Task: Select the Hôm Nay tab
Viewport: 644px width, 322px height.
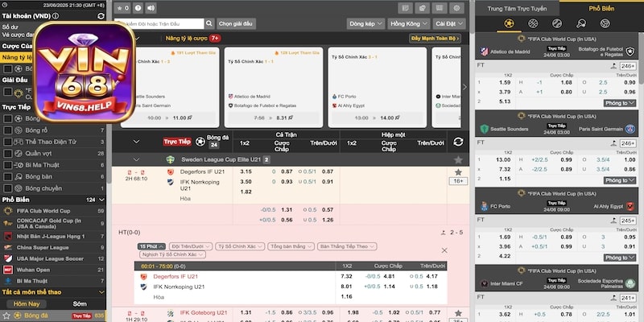Action: [27, 304]
